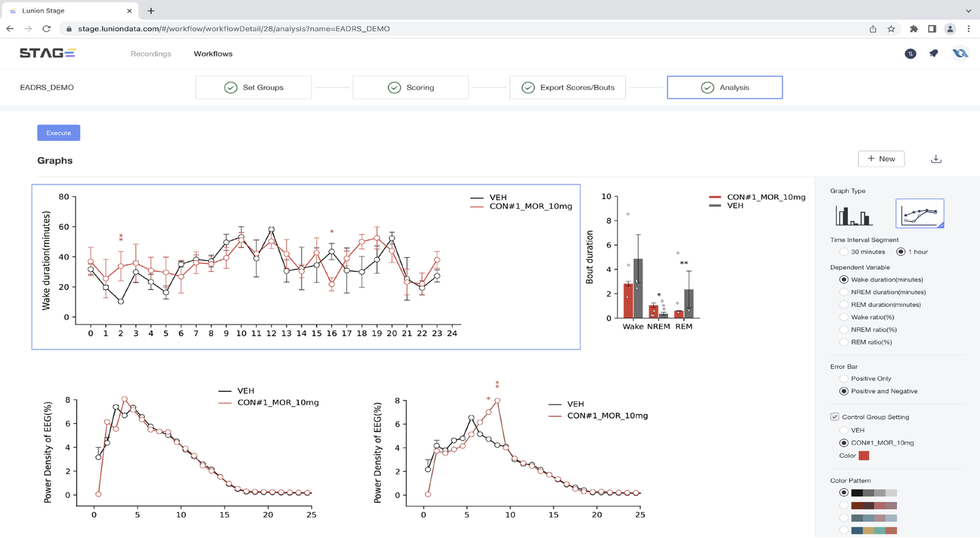Viewport: 980px width, 538px height.
Task: Open the browser extensions puzzle icon
Action: (x=913, y=29)
